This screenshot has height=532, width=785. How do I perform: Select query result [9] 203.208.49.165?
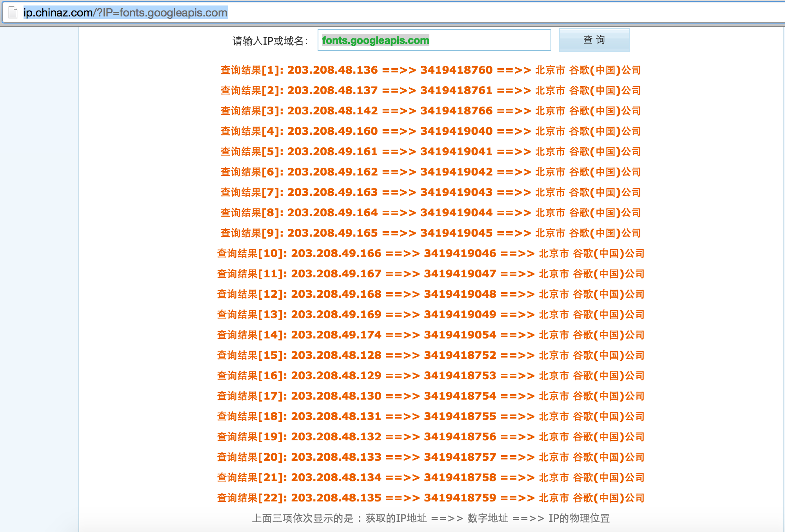pyautogui.click(x=431, y=233)
